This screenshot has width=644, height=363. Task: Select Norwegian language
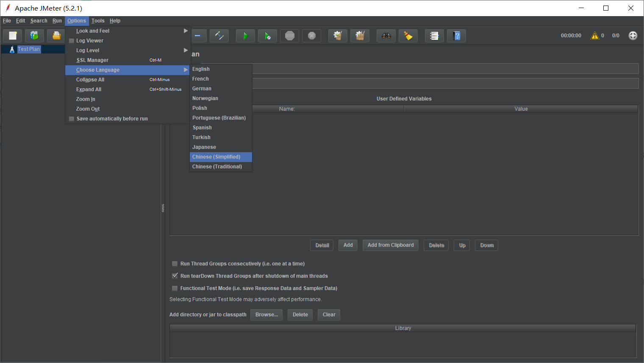point(221,98)
